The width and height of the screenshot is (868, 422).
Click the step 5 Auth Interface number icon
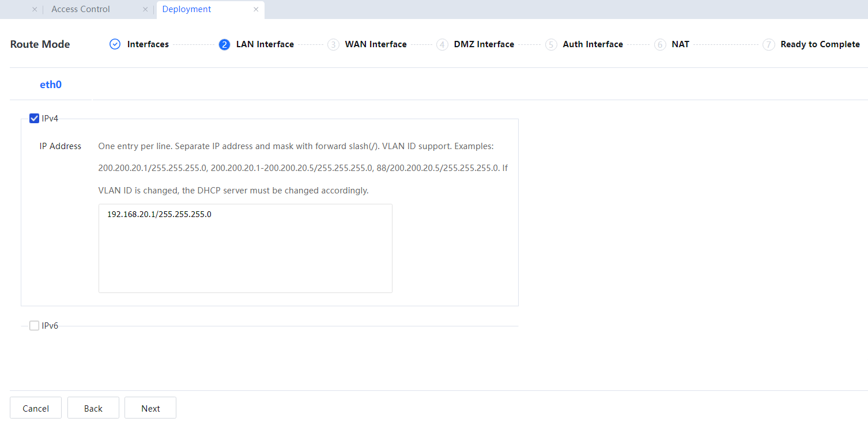pyautogui.click(x=551, y=44)
